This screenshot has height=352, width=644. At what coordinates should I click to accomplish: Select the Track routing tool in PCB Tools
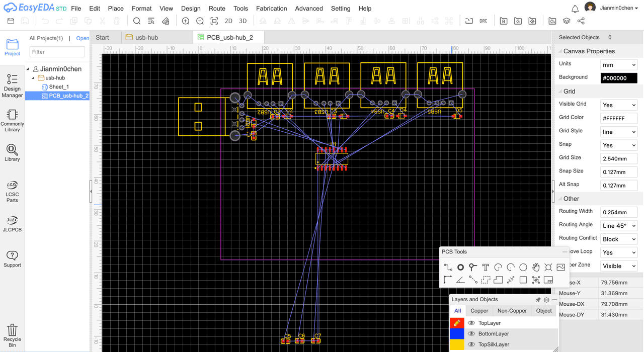tap(448, 267)
